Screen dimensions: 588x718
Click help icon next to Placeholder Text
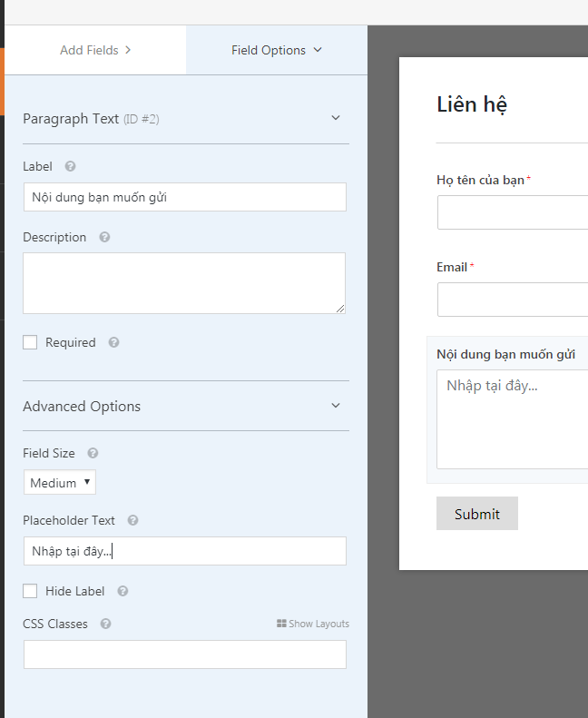pos(132,521)
